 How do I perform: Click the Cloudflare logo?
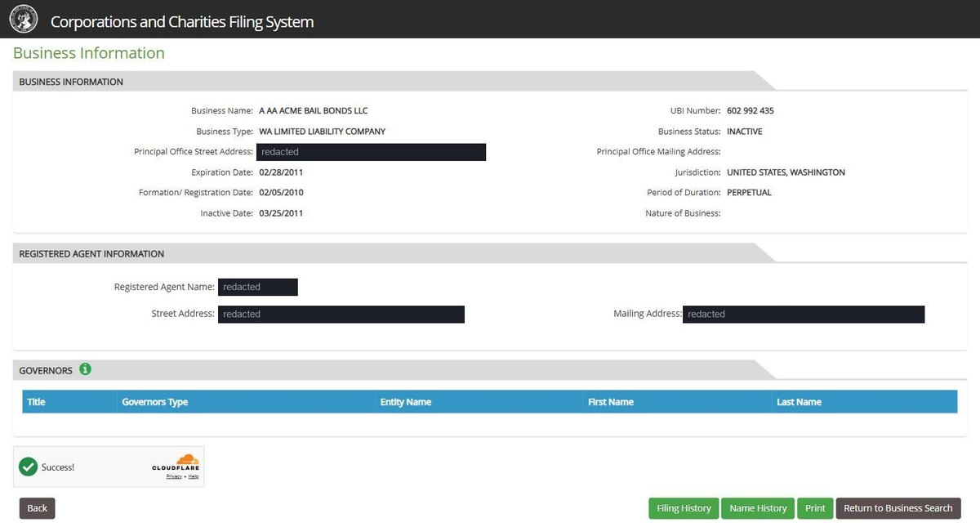[x=176, y=462]
